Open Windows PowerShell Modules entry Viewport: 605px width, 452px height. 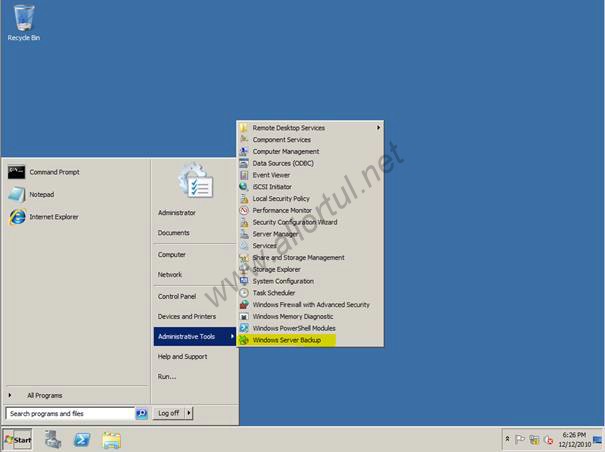[310, 328]
